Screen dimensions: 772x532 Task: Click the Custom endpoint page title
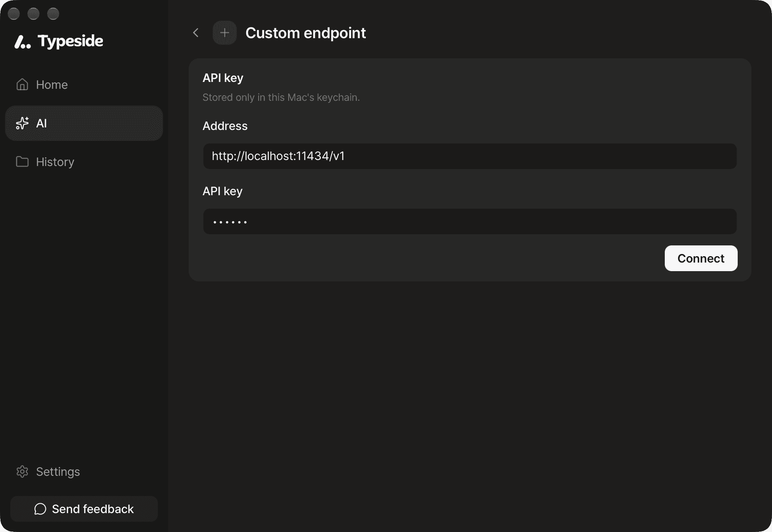coord(305,33)
